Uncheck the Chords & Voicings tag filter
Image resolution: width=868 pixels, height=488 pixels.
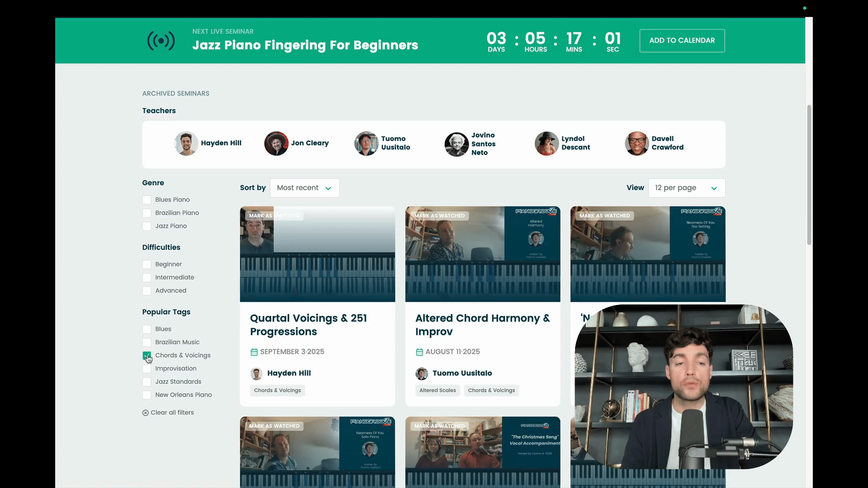(x=147, y=356)
